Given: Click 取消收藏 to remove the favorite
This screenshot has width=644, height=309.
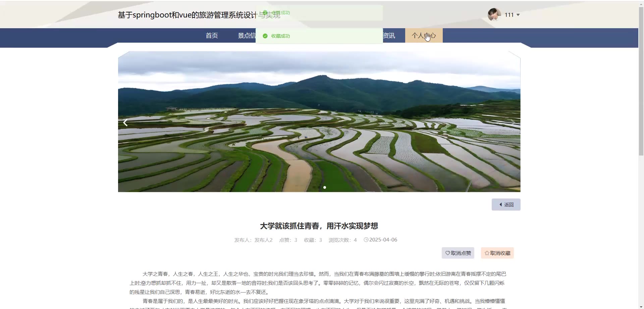Looking at the screenshot, I should [497, 253].
